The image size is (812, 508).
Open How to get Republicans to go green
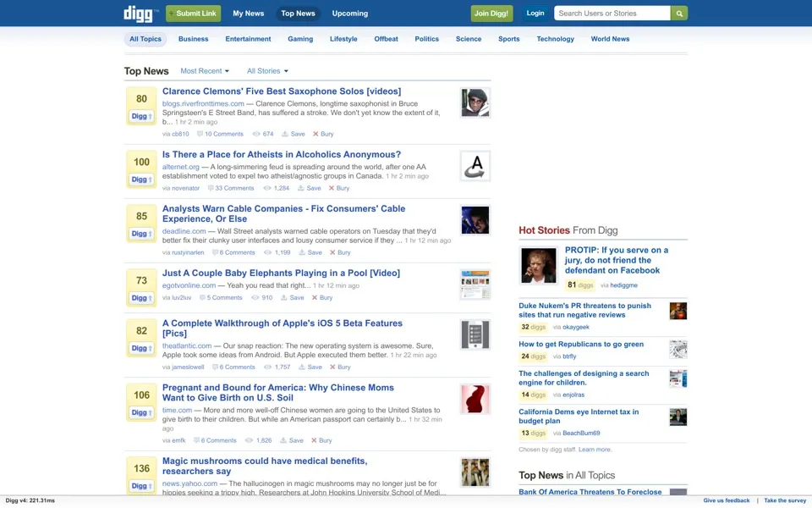(581, 345)
